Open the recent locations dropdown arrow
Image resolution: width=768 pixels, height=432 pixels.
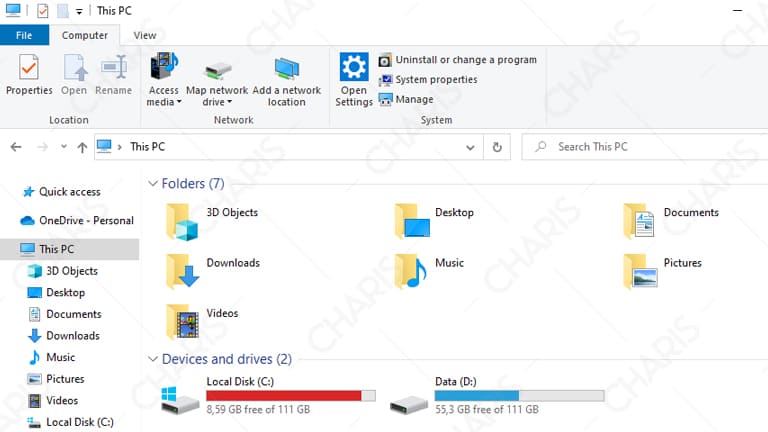(x=64, y=146)
